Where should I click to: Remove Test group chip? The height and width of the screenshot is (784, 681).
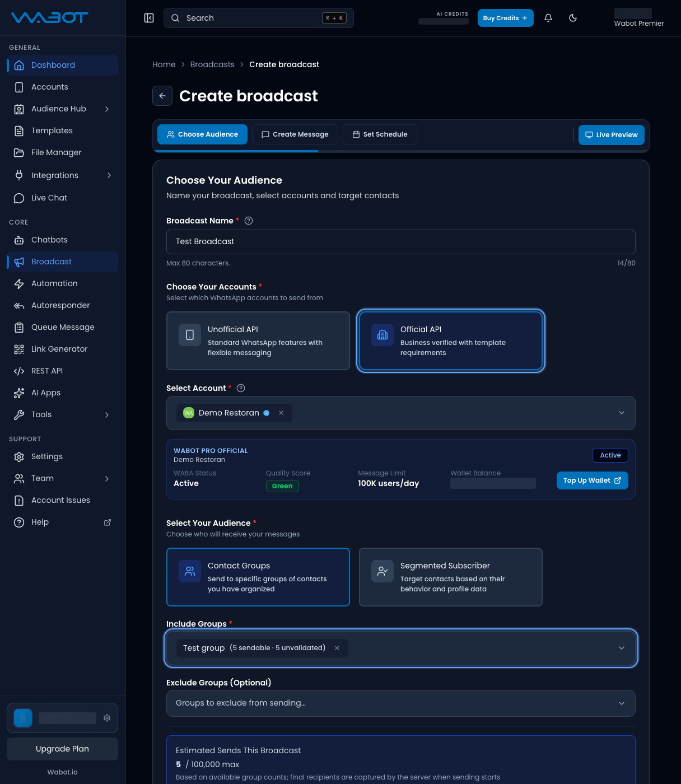click(337, 648)
